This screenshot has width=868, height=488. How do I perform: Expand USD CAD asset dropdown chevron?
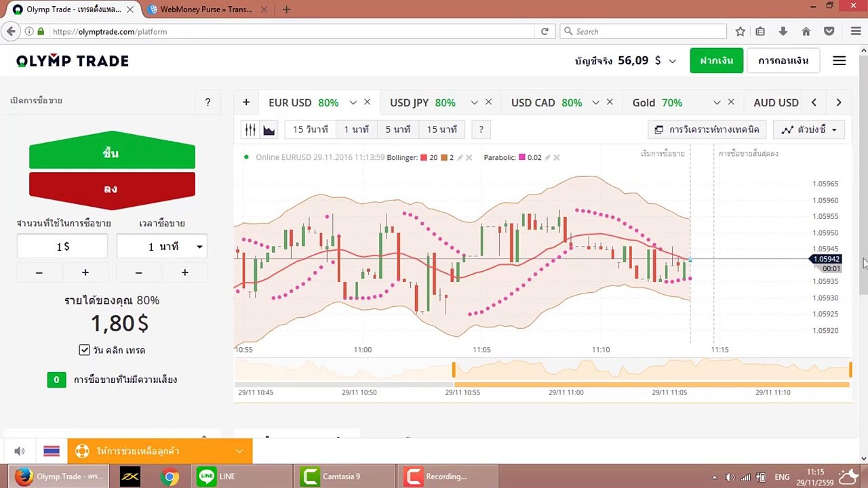coord(595,102)
